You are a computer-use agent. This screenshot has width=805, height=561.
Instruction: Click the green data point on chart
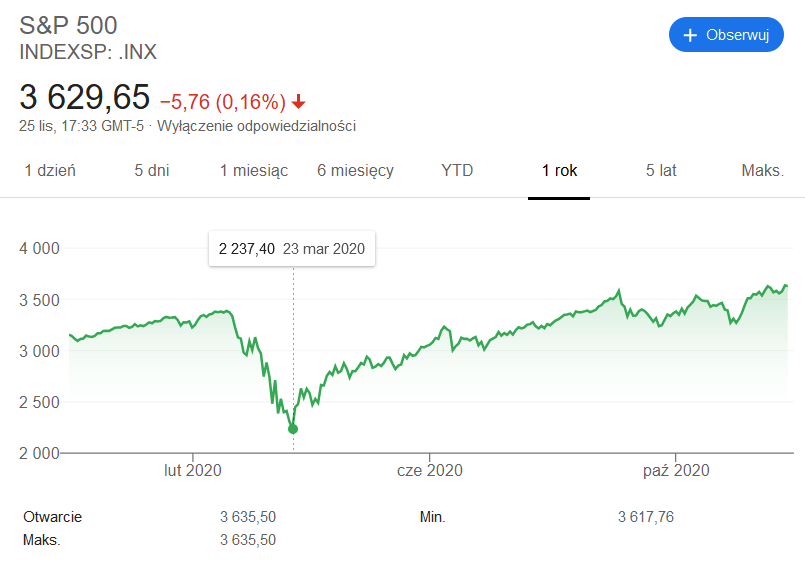click(293, 429)
